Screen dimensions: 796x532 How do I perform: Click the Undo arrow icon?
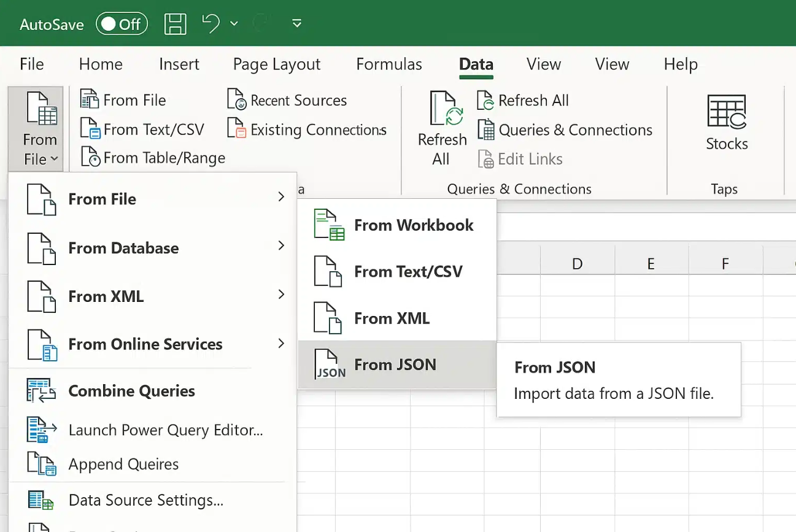(x=211, y=24)
